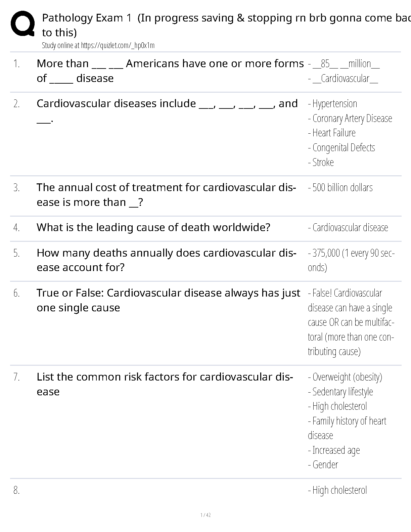Click the 'Cardiovascular' fill-in answer for question 1
The width and height of the screenshot is (411, 532).
(343, 79)
